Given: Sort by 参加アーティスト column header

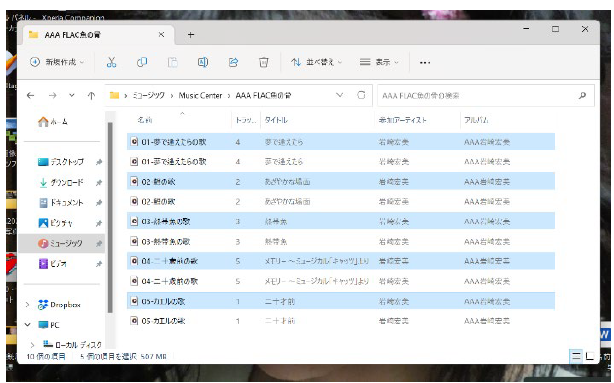Looking at the screenshot, I should click(402, 120).
